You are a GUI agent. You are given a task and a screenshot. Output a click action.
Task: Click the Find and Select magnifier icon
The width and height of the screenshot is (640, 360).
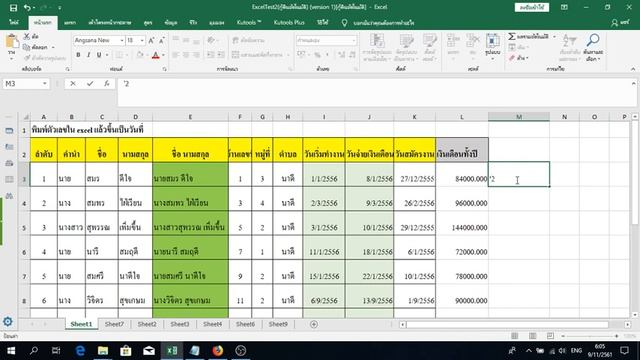click(x=593, y=40)
